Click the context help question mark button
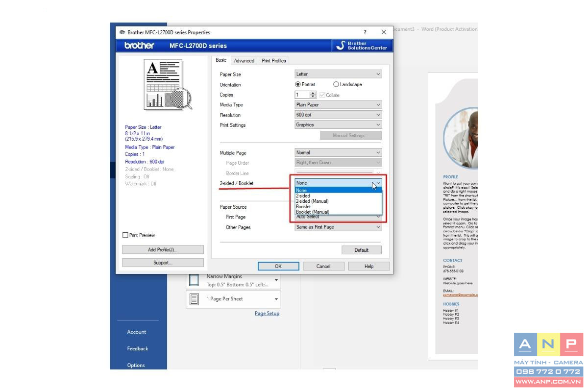This screenshot has height=392, width=588. (x=365, y=32)
